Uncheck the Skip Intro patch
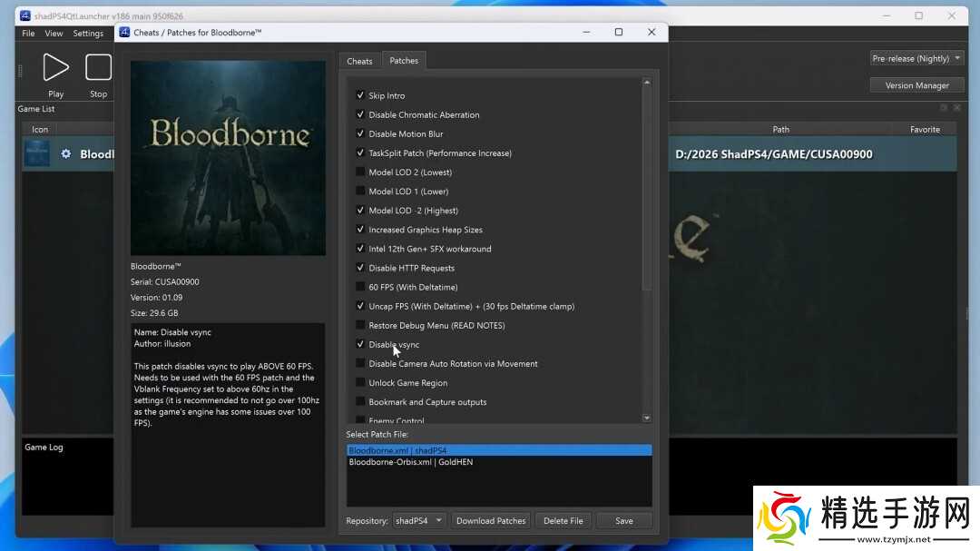The image size is (980, 551). [x=360, y=95]
